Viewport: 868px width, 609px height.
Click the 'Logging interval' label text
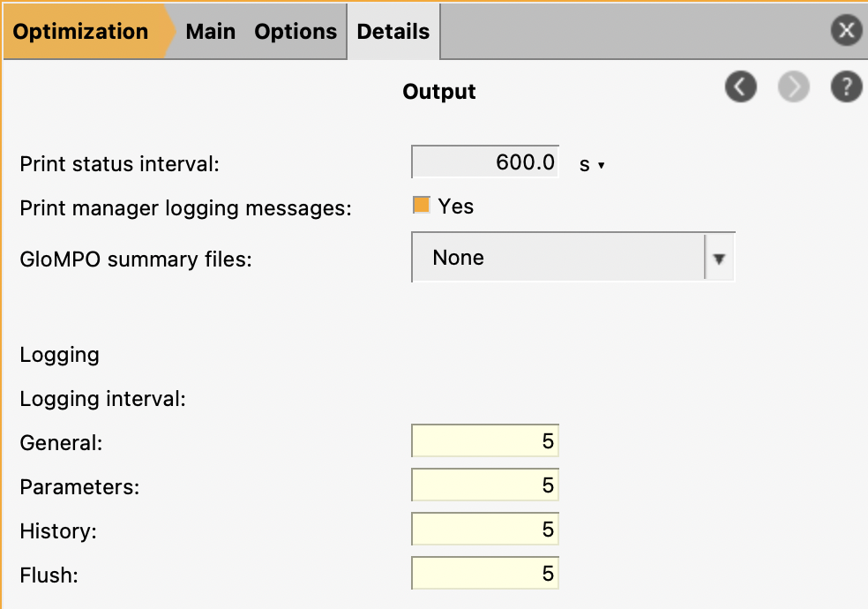(x=102, y=399)
